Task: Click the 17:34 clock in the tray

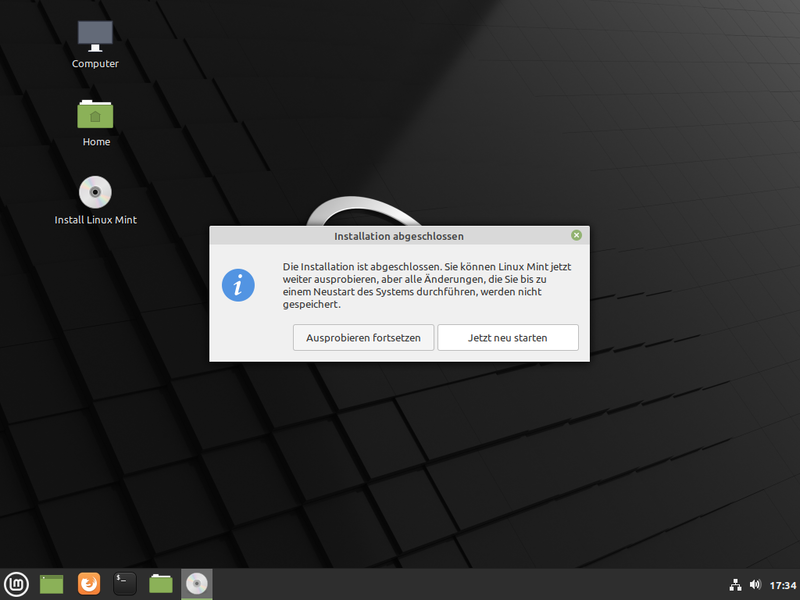Action: click(782, 584)
